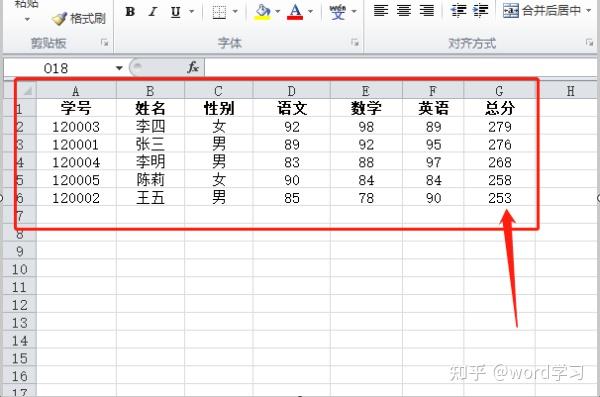Click header cell 学号
600x397 pixels.
[x=76, y=108]
